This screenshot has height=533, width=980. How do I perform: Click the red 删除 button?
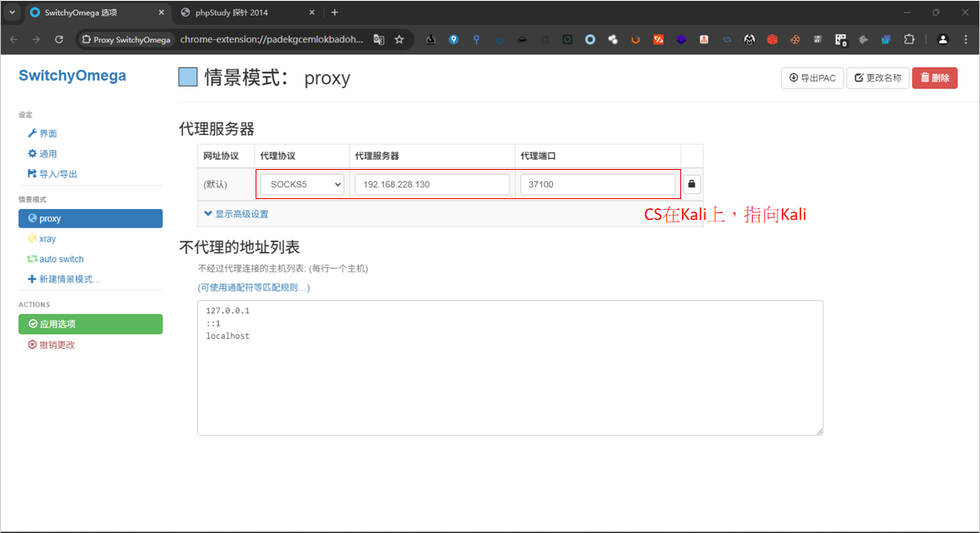(934, 77)
